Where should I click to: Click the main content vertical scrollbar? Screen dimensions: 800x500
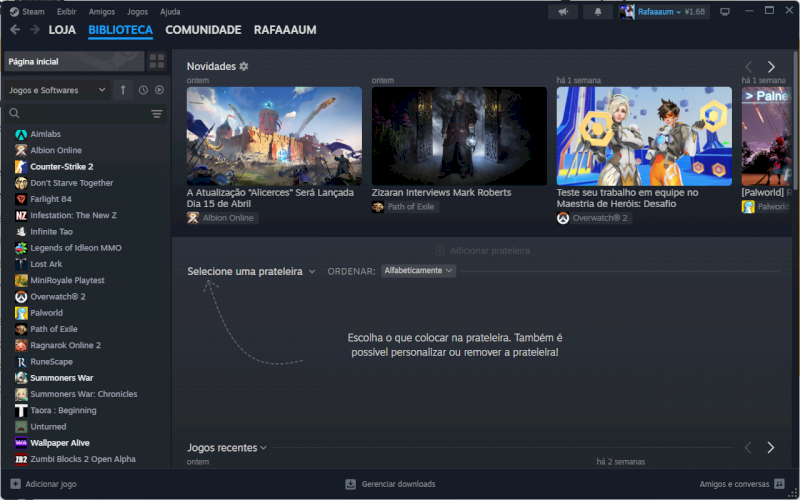point(795,118)
